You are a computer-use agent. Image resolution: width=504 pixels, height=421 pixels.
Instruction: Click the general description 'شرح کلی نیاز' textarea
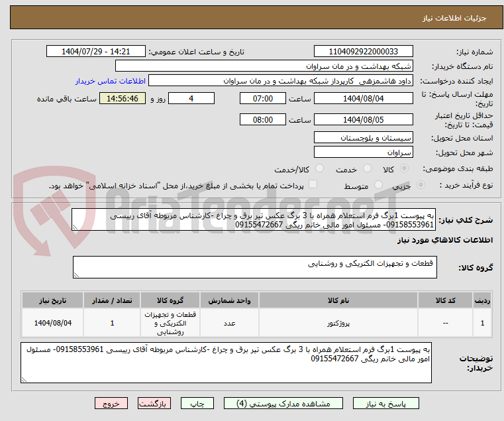tap(254, 220)
